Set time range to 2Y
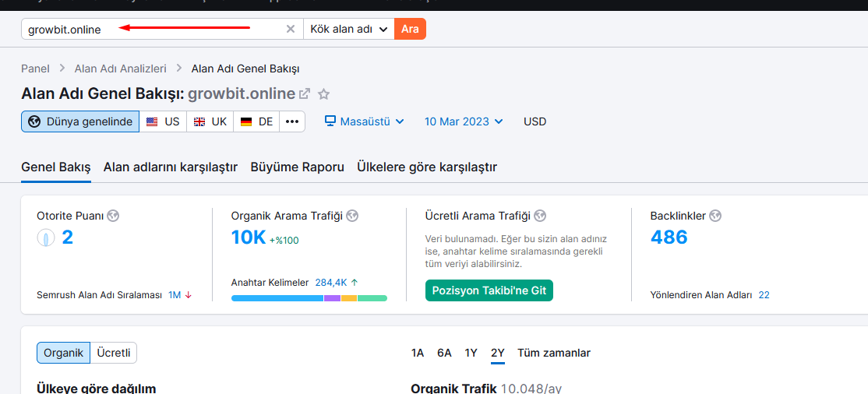Image resolution: width=868 pixels, height=394 pixels. click(x=498, y=353)
